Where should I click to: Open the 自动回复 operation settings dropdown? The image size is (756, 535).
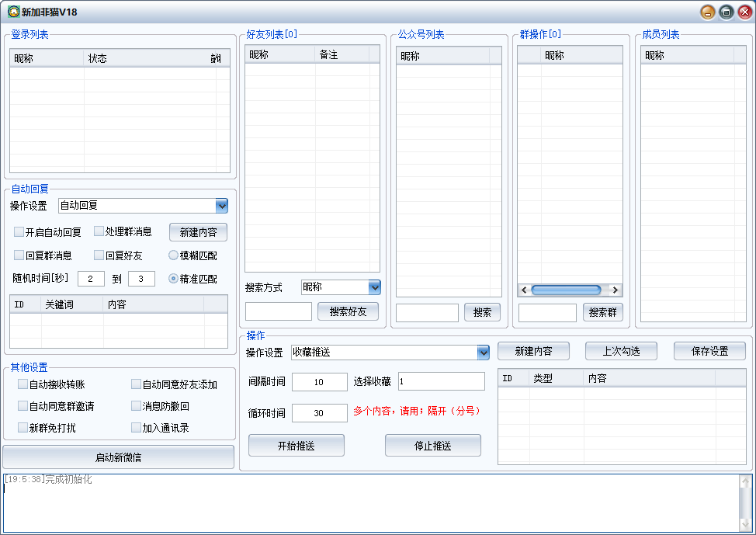coord(221,206)
